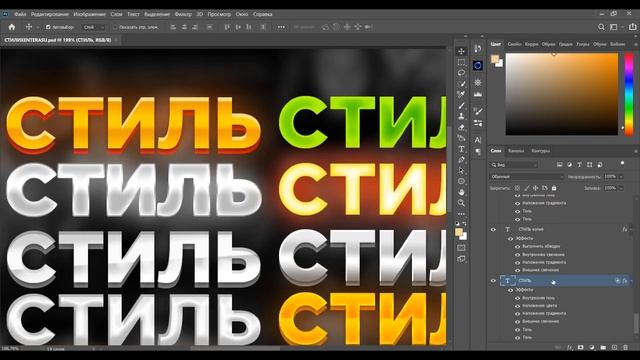The width and height of the screenshot is (640, 360).
Task: Click the Home icon in options bar
Action: (12, 27)
